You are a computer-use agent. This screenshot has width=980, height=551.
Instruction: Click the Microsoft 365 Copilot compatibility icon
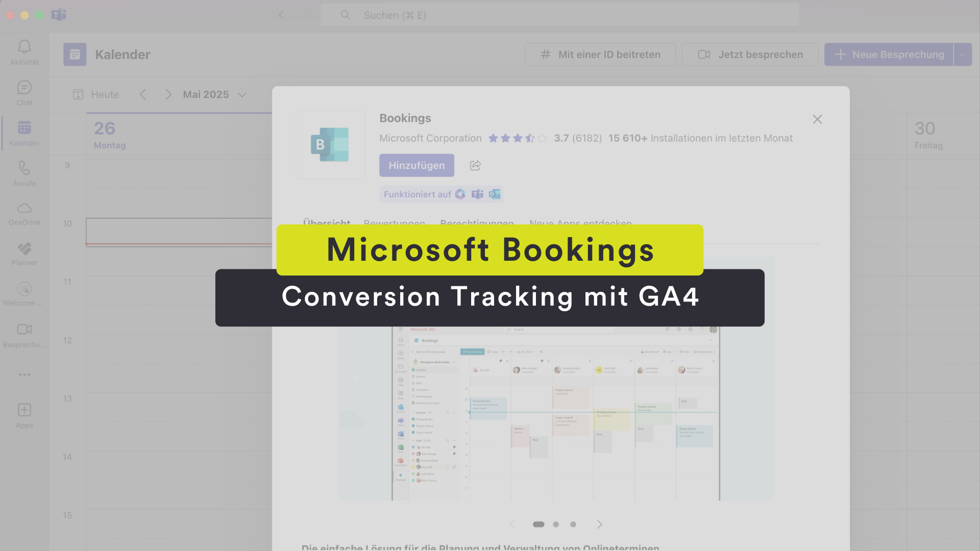click(x=460, y=194)
